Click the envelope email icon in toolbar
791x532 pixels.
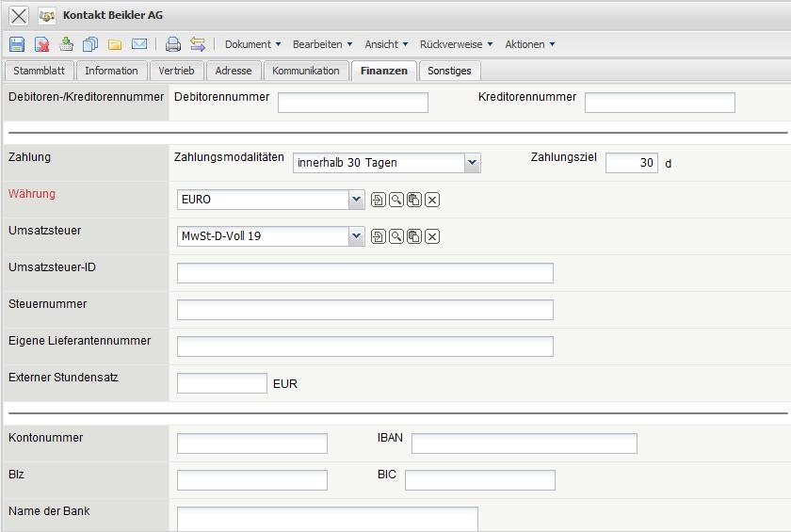point(139,44)
